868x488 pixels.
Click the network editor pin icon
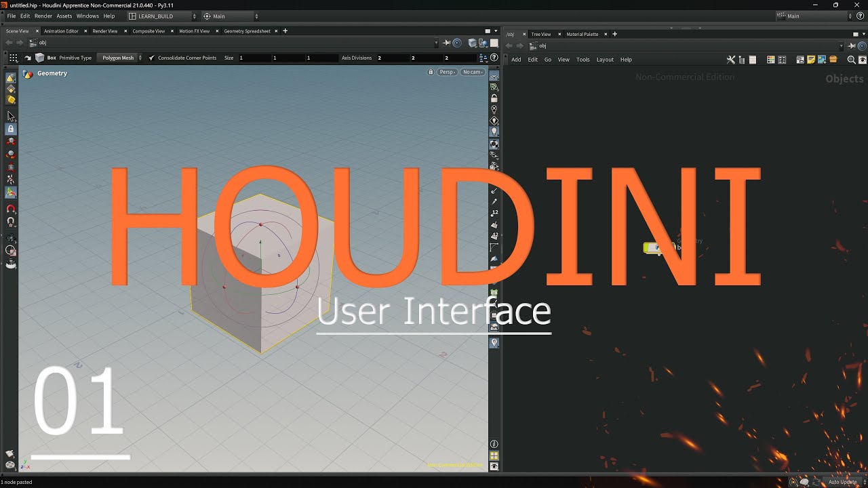852,45
